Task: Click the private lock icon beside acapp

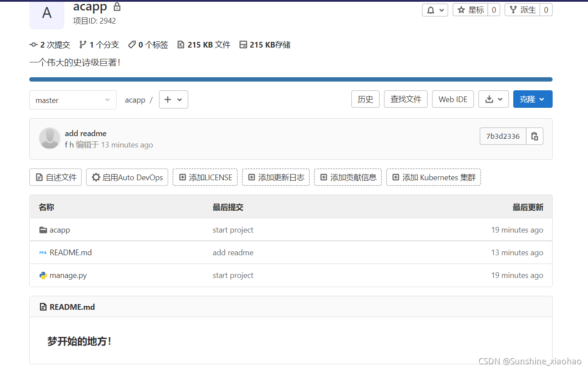Action: (117, 7)
